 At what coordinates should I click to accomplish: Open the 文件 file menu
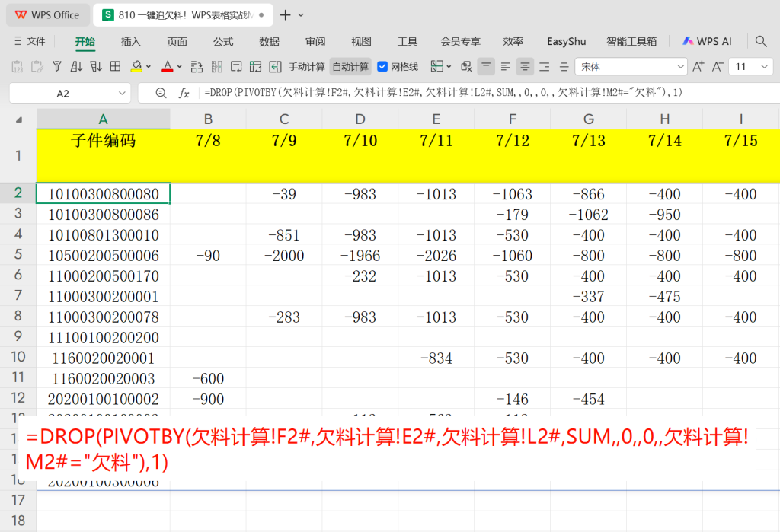point(30,41)
